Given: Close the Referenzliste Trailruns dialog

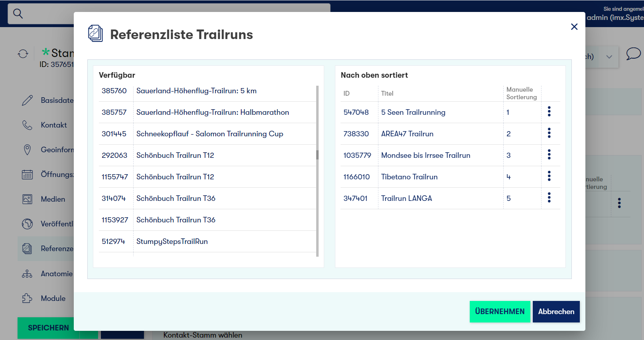Looking at the screenshot, I should (574, 27).
